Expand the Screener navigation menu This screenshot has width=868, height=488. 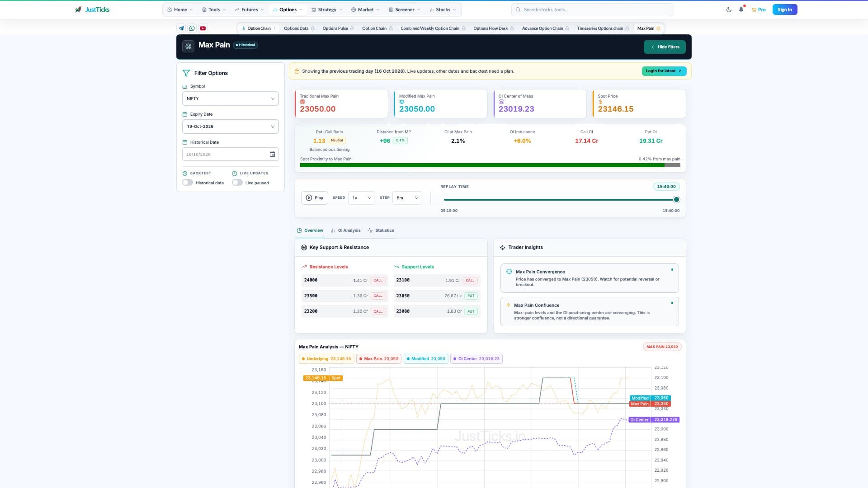coord(405,9)
